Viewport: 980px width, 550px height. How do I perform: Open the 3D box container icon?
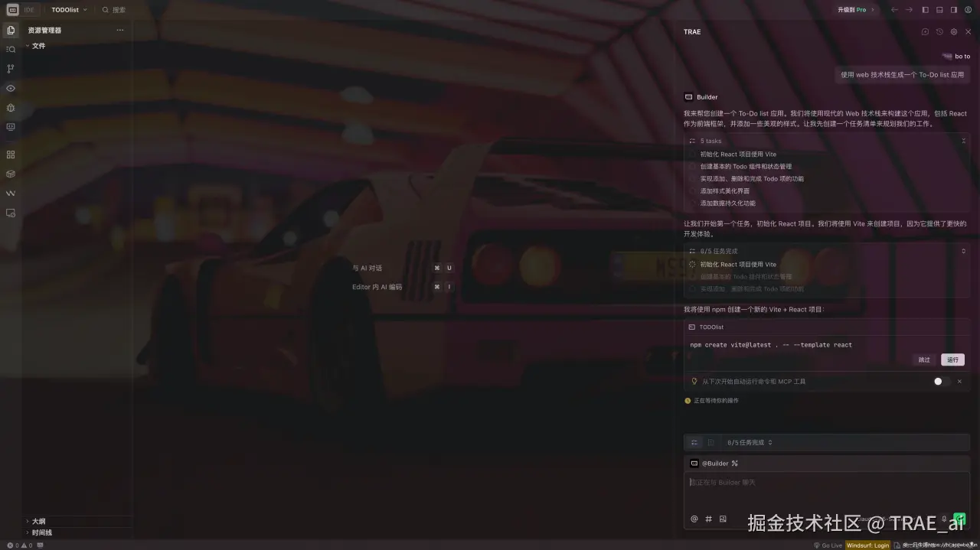(x=11, y=174)
